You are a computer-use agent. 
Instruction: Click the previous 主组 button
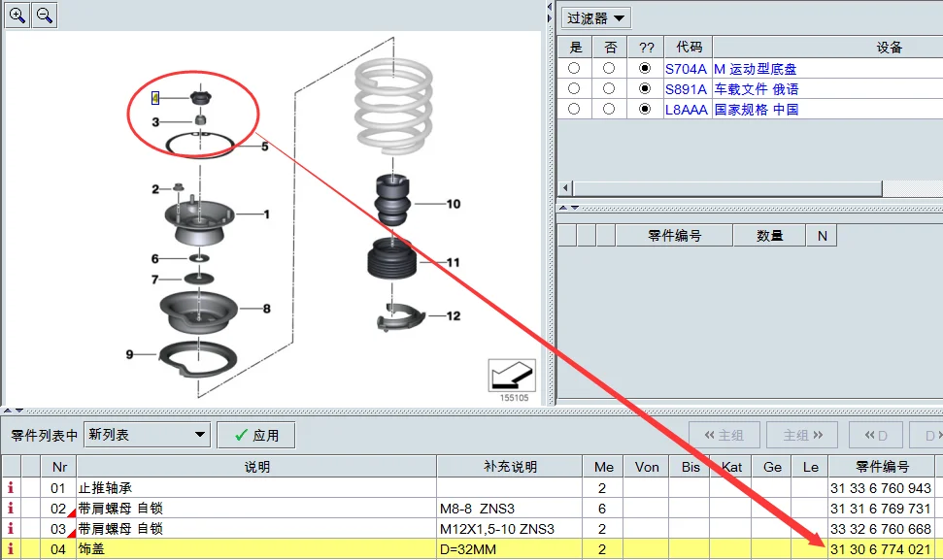724,435
